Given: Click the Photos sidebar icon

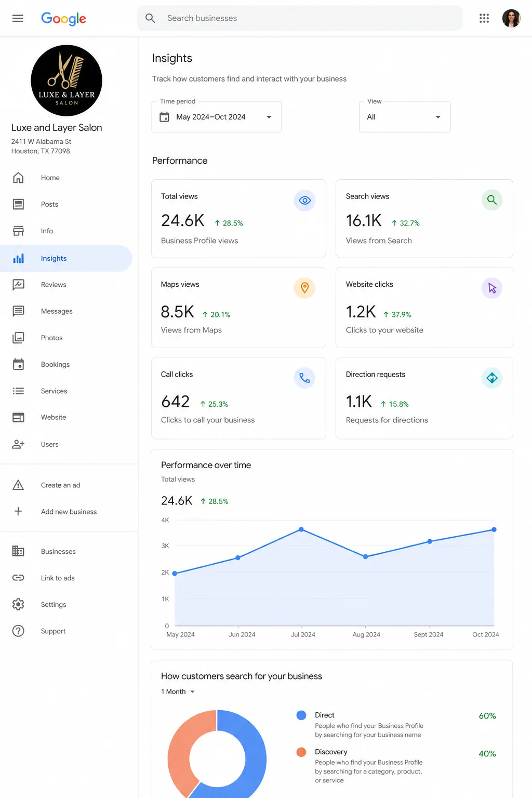Looking at the screenshot, I should [x=18, y=338].
